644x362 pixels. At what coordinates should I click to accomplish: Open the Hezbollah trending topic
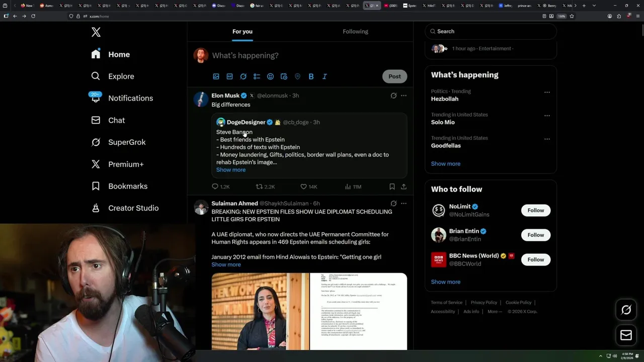click(445, 99)
